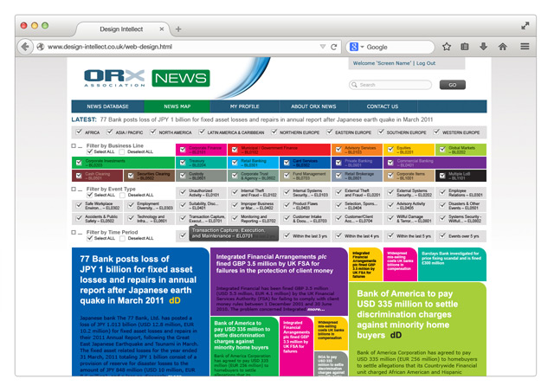This screenshot has width=554, height=392.
Task: Open the URL bar history dropdown arrow
Action: (x=322, y=47)
